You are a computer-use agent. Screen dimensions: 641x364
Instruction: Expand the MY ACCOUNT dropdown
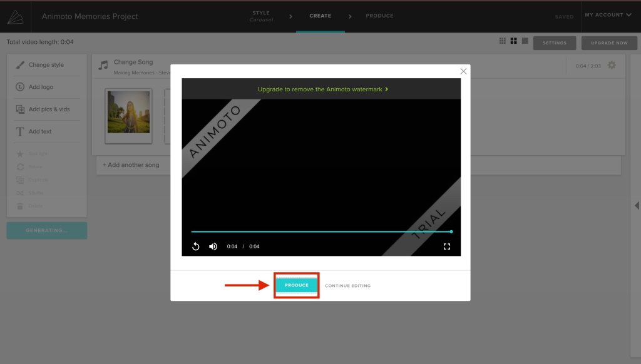(x=608, y=15)
